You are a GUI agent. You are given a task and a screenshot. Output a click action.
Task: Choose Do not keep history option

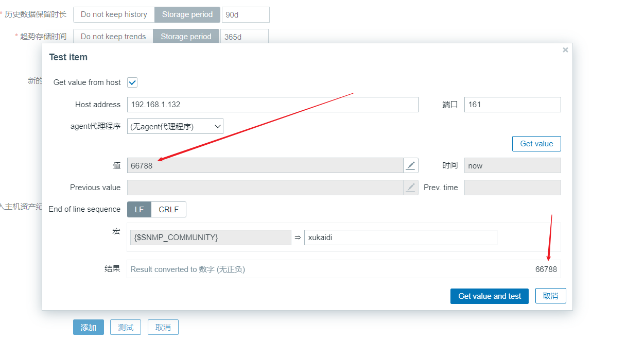tap(114, 14)
